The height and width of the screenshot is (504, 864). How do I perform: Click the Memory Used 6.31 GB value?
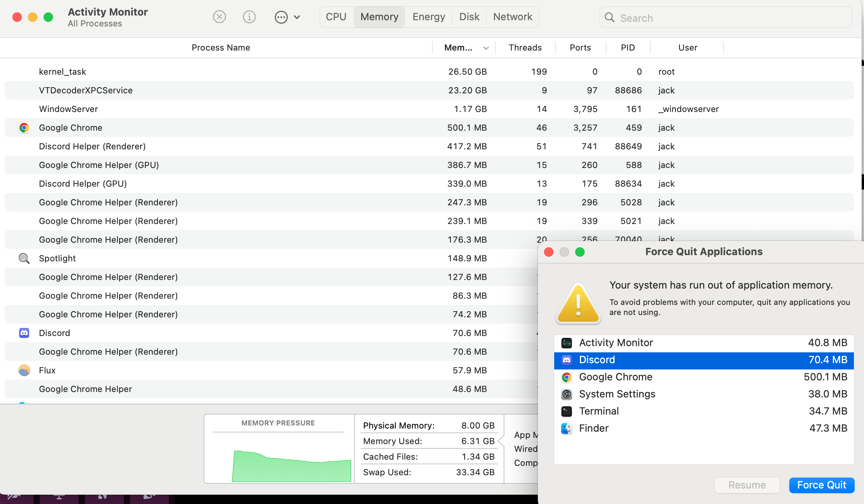tap(478, 441)
